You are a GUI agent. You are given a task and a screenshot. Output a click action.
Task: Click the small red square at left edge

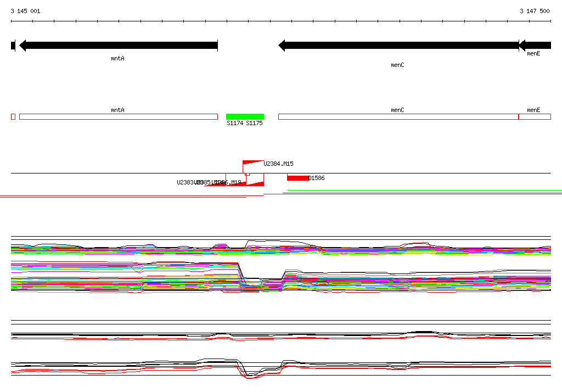[x=13, y=116]
